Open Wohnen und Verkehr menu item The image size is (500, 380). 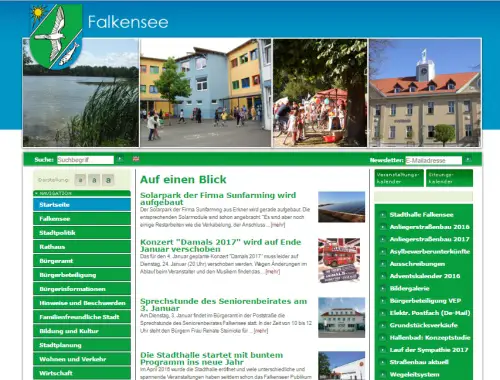coord(82,359)
